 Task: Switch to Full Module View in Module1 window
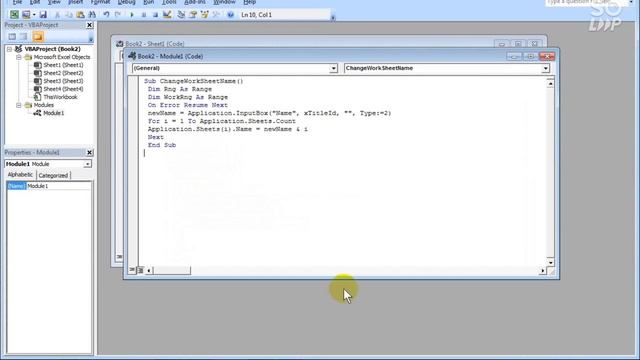coord(140,270)
